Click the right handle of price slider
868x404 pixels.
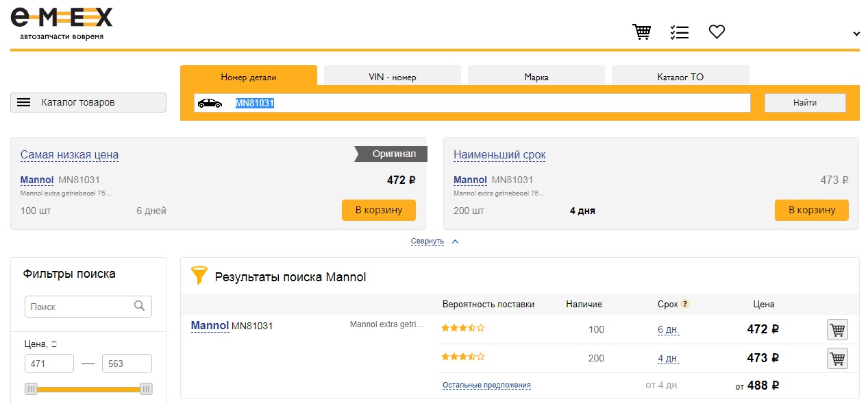point(146,389)
